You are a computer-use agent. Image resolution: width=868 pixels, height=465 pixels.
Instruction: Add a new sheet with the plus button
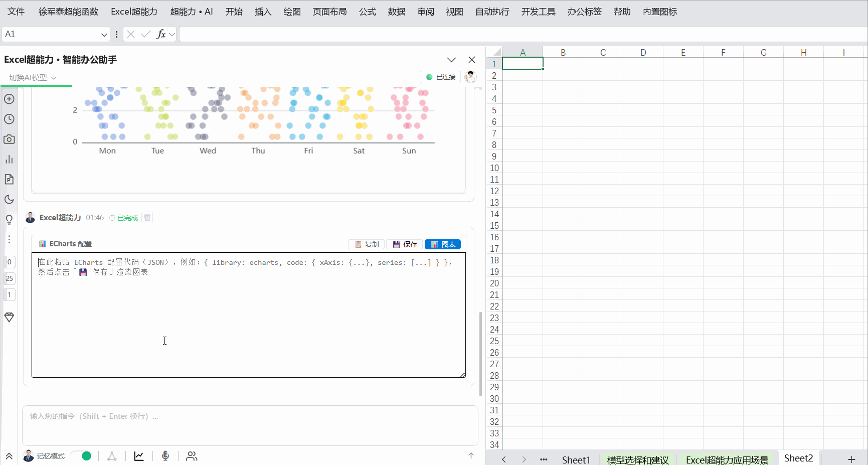tap(851, 459)
